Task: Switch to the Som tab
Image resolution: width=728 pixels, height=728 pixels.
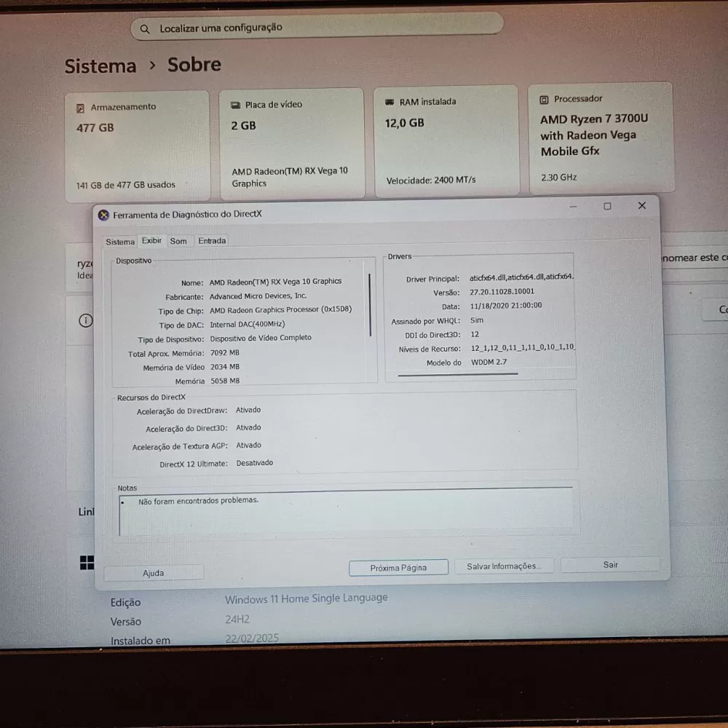Action: [178, 241]
